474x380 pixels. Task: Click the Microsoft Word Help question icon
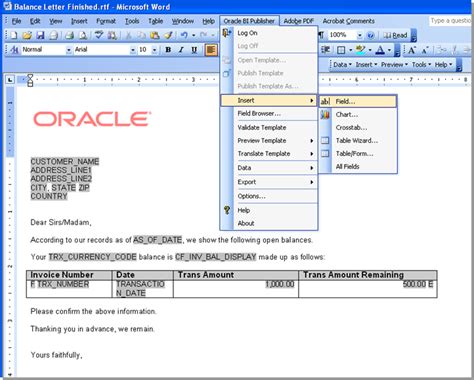[370, 35]
